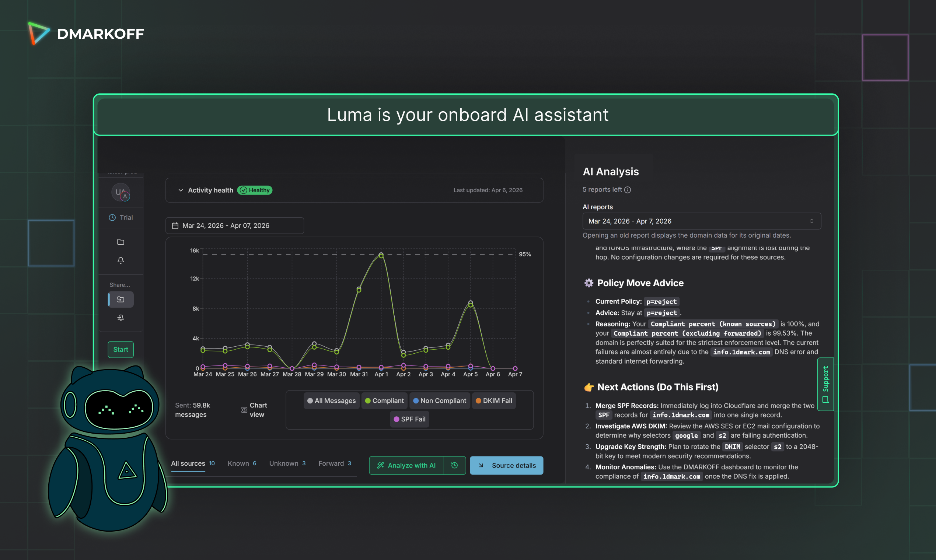Open the AI reports date dropdown
This screenshot has width=936, height=560.
point(701,221)
